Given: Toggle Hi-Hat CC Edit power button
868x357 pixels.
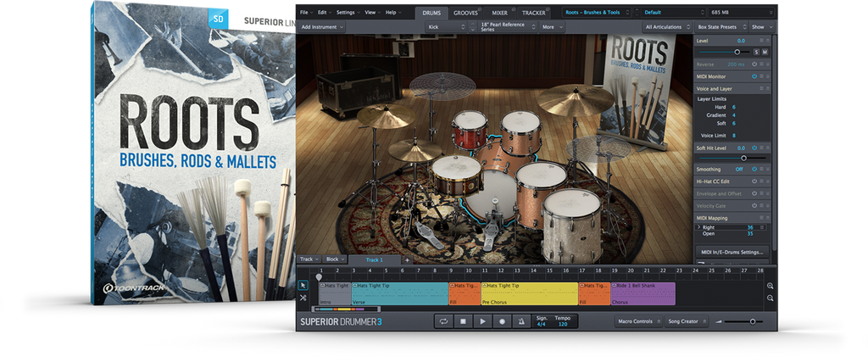Looking at the screenshot, I should point(754,181).
